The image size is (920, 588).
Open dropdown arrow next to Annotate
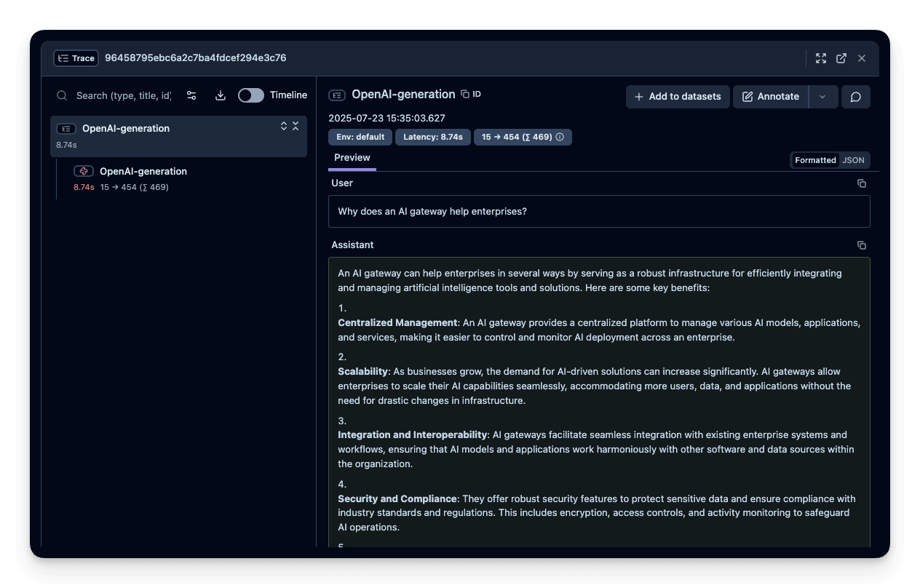pyautogui.click(x=823, y=97)
